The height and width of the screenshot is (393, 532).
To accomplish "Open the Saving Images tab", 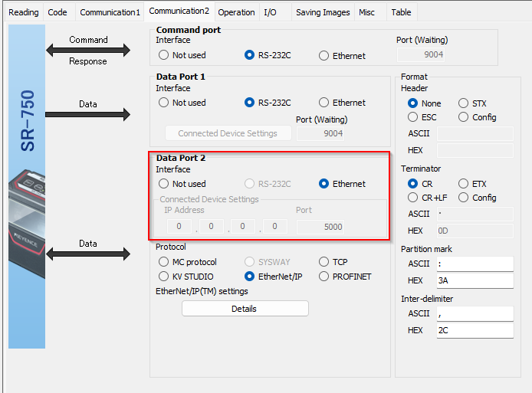I will coord(323,12).
